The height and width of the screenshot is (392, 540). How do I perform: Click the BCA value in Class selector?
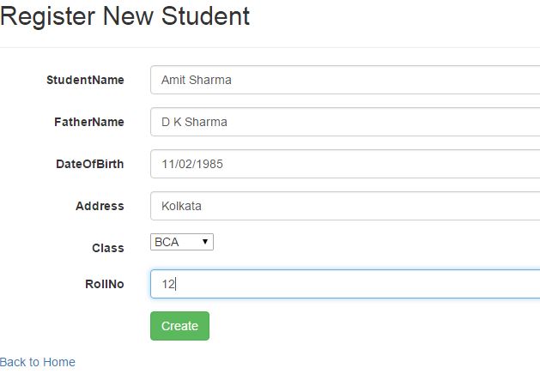point(167,242)
